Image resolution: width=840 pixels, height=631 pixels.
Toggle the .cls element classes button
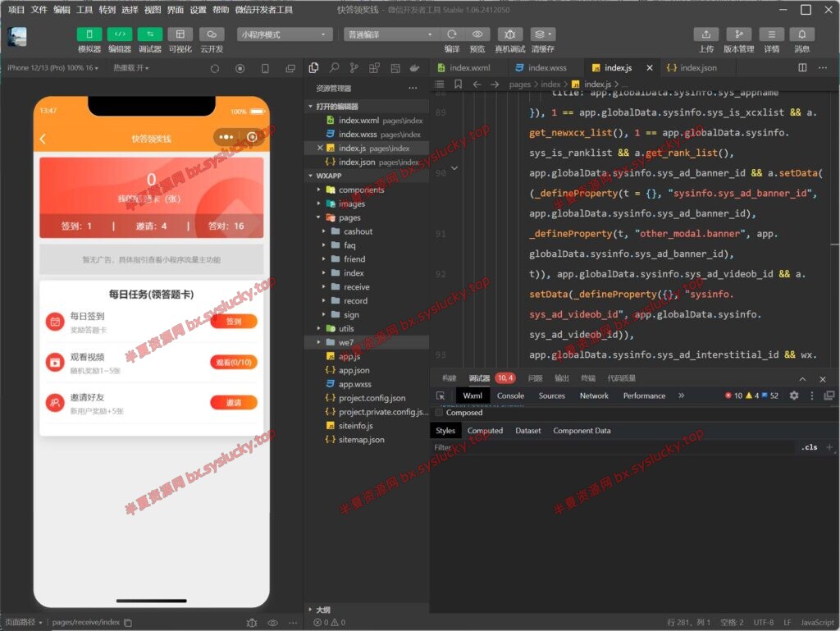[x=810, y=447]
